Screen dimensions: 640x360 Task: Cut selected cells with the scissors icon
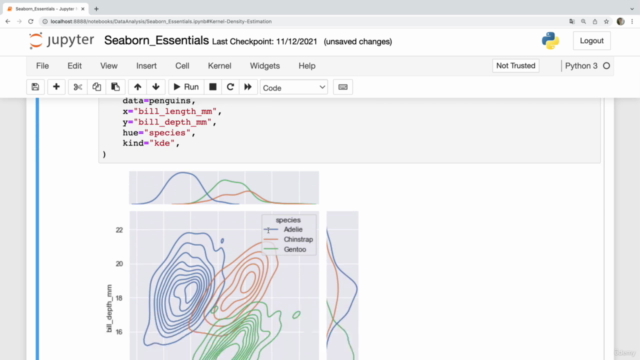78,87
